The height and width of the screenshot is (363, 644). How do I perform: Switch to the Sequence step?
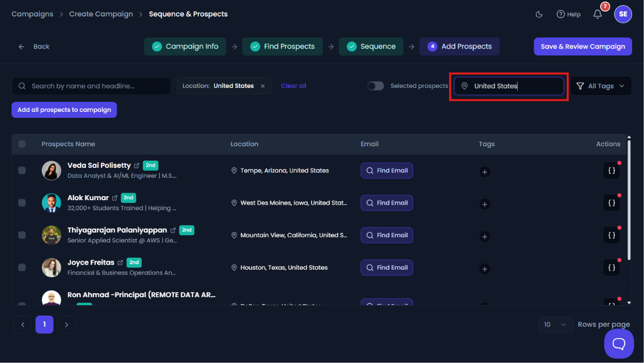(x=371, y=46)
